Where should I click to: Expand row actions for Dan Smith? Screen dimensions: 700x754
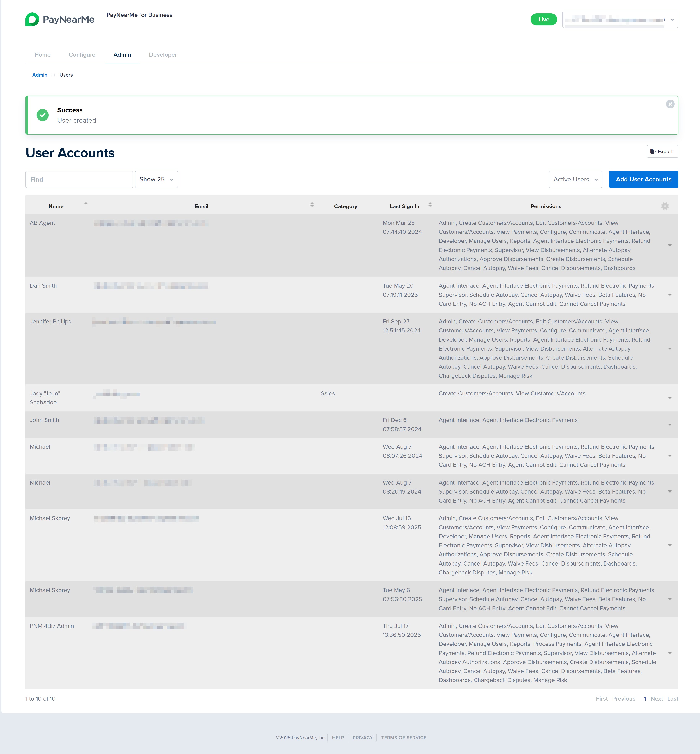(670, 295)
